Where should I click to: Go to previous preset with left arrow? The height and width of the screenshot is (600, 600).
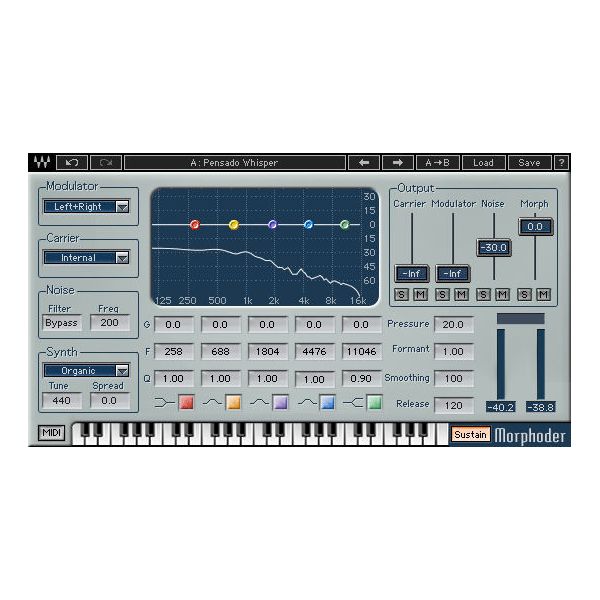tap(363, 162)
